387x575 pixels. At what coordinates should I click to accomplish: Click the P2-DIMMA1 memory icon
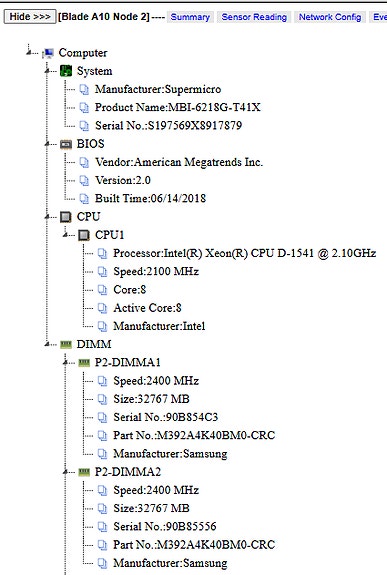(84, 363)
